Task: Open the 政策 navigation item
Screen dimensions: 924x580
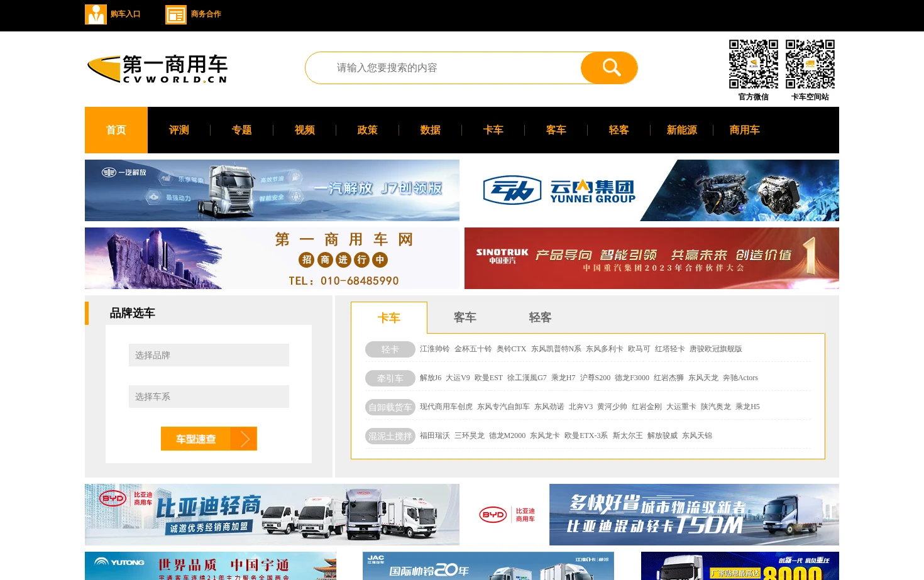Action: (x=368, y=130)
